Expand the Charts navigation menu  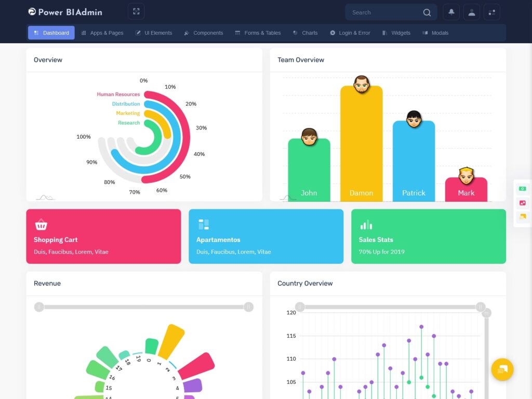click(x=305, y=32)
